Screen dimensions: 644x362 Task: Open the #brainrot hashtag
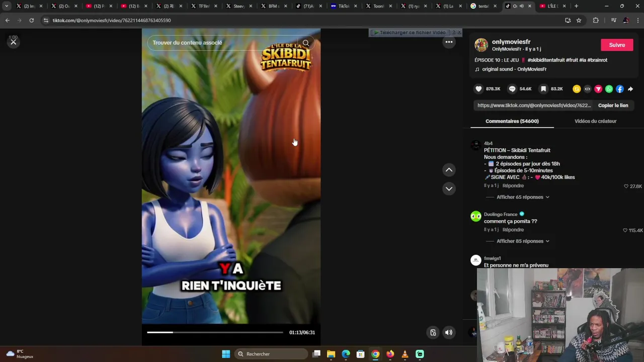click(597, 60)
